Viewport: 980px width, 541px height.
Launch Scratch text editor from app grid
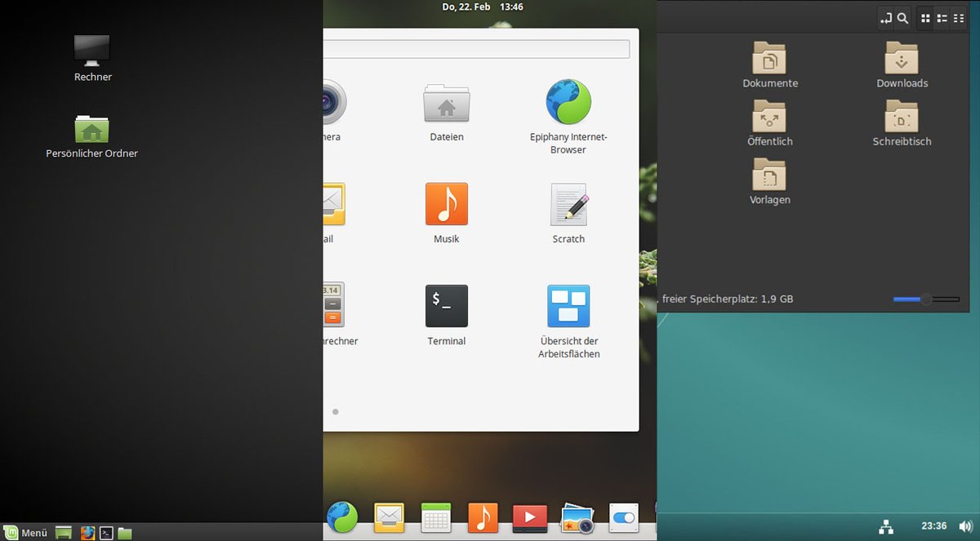point(568,205)
